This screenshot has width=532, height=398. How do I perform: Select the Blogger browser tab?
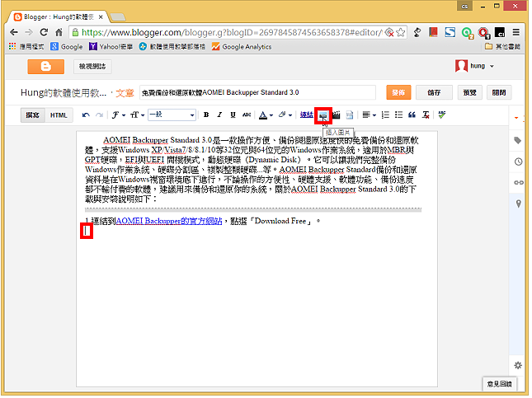point(59,16)
